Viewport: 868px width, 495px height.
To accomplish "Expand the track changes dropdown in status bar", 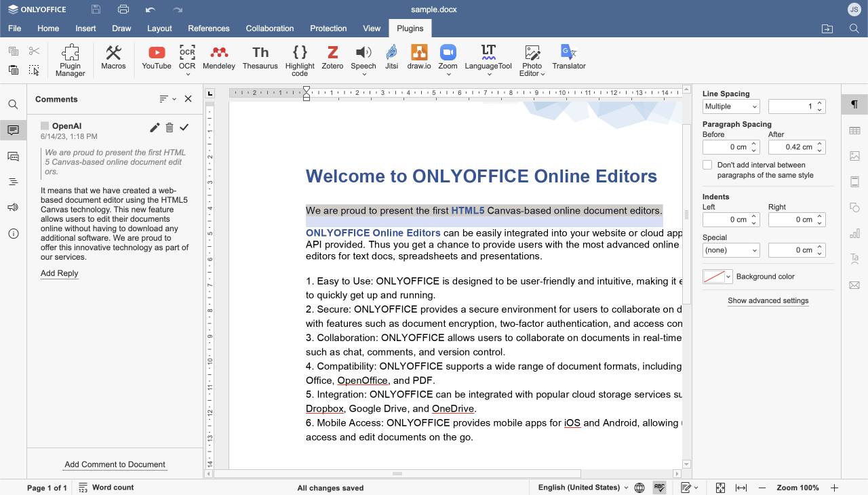I will point(697,488).
